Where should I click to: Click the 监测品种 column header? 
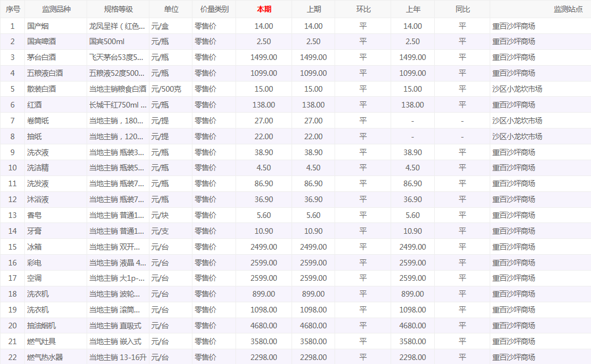[x=56, y=9]
